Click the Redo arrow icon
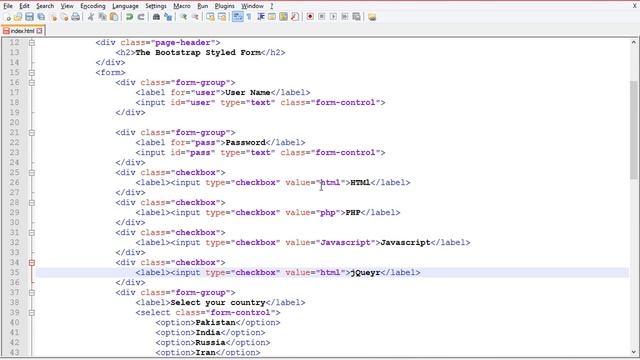The width and height of the screenshot is (640, 360). [141, 17]
